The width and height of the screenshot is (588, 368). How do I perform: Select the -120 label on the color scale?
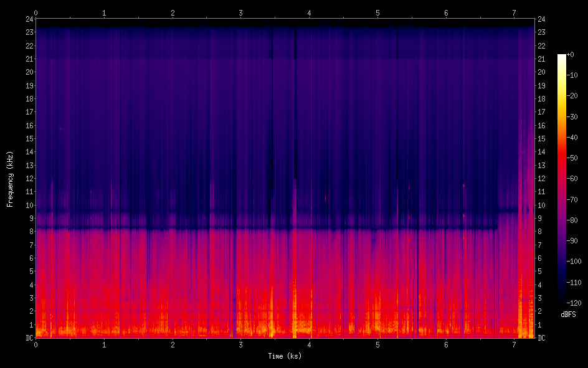coord(574,304)
